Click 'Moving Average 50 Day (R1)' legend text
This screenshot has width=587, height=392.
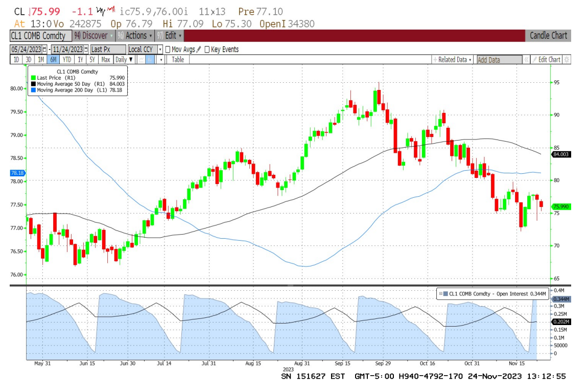pyautogui.click(x=71, y=84)
